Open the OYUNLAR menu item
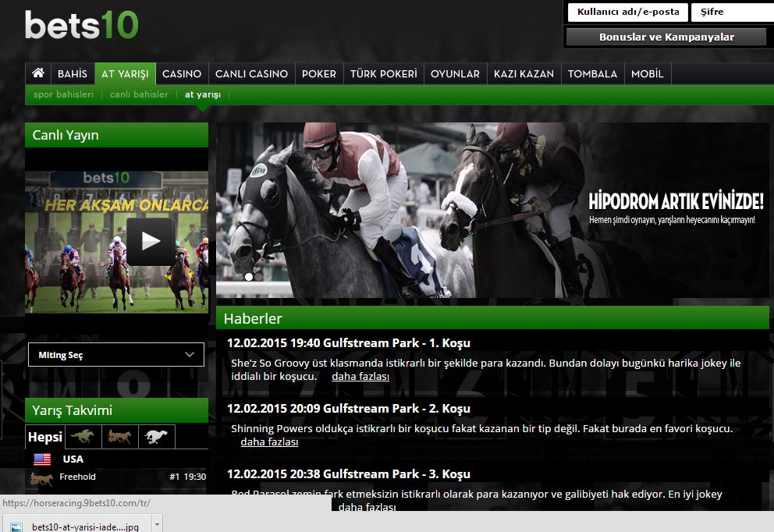Image resolution: width=774 pixels, height=532 pixels. click(x=455, y=74)
